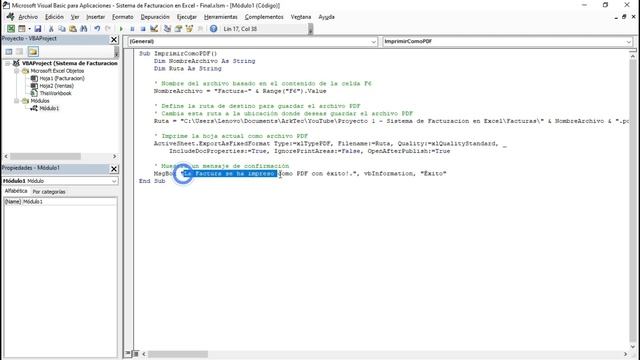Open the Depuración menu
This screenshot has height=360, width=640.
click(155, 17)
